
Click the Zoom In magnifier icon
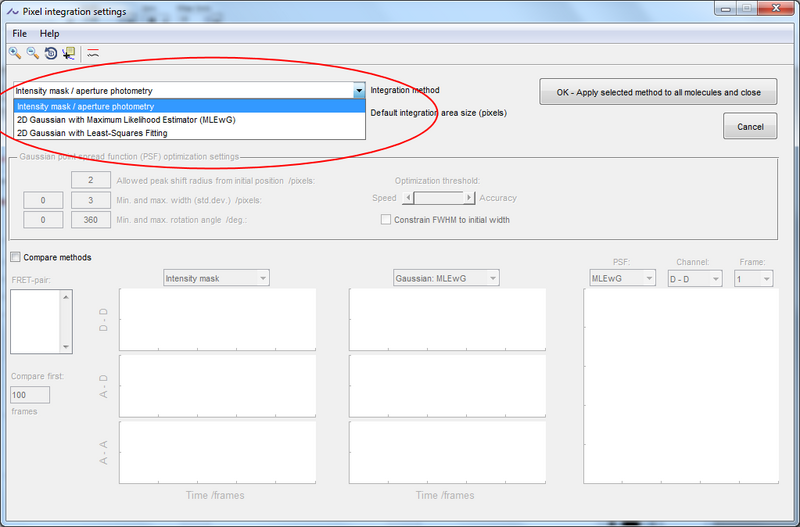(x=15, y=53)
